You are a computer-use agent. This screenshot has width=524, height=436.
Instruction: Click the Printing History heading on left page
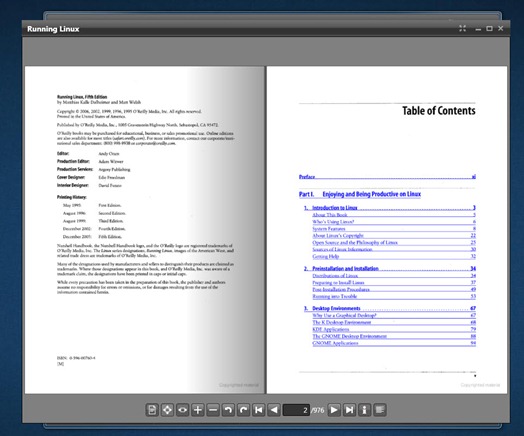click(x=72, y=197)
